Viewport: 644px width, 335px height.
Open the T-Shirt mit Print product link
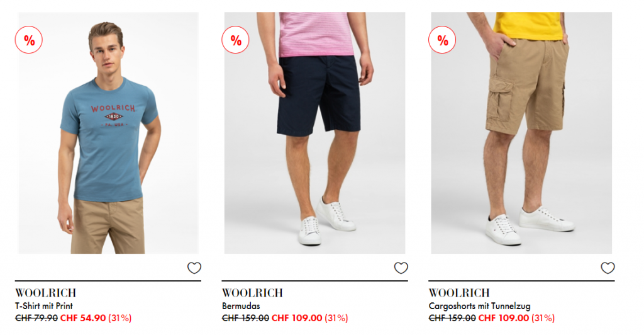(44, 306)
